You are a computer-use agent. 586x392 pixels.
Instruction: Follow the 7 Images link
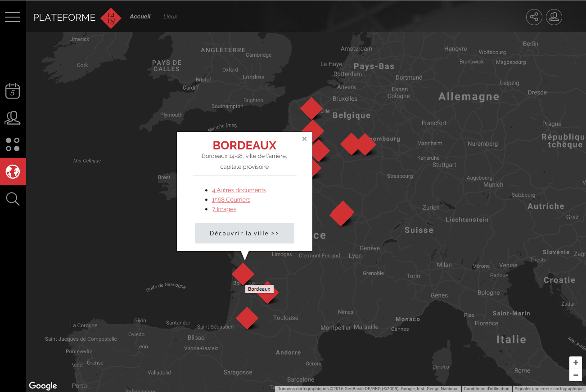pyautogui.click(x=224, y=209)
